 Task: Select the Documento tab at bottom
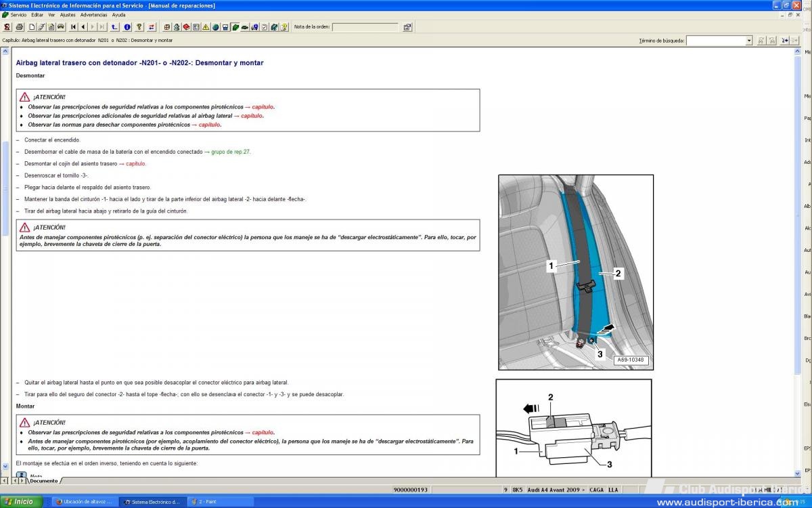click(43, 481)
